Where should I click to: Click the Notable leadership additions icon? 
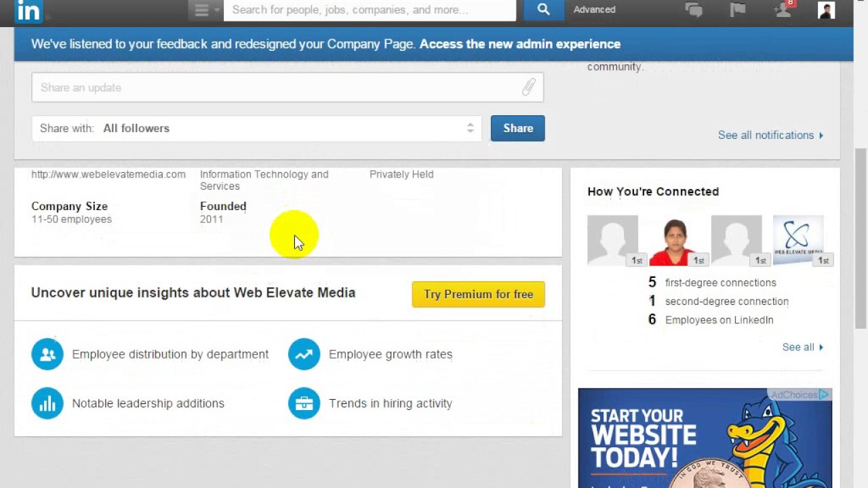click(47, 403)
